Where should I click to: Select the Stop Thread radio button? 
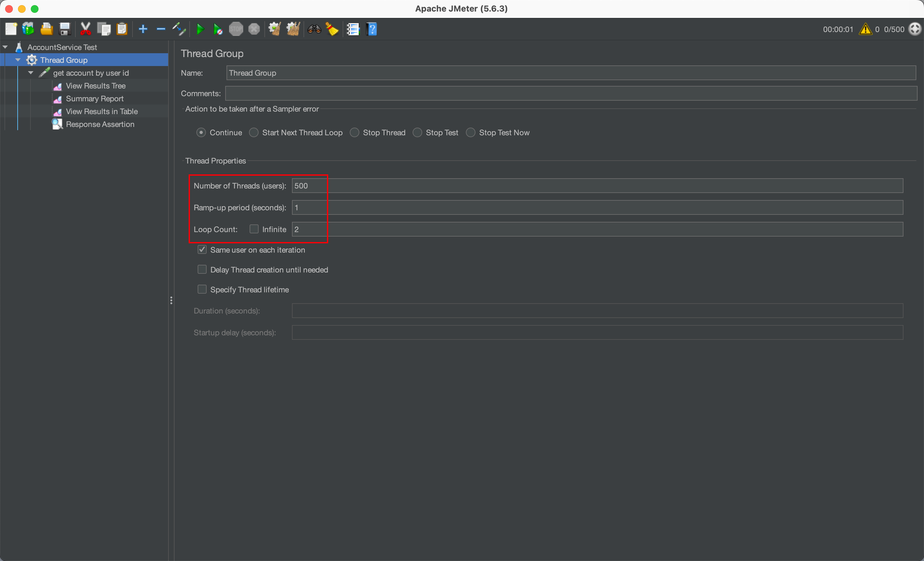(x=355, y=133)
